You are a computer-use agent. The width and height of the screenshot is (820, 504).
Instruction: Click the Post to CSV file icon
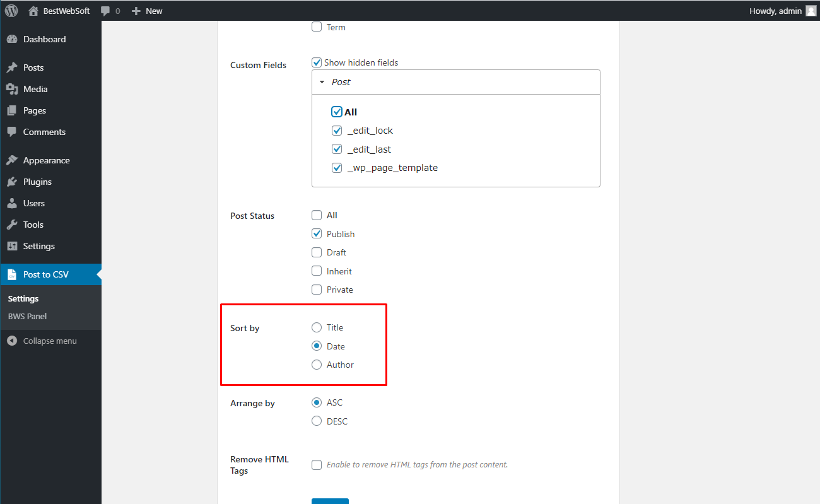point(11,274)
